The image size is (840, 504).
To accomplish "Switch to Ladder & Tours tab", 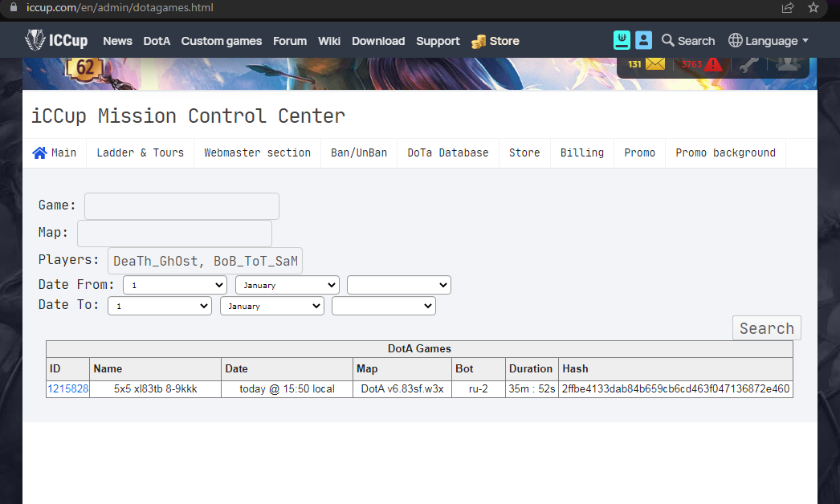I will pyautogui.click(x=140, y=153).
